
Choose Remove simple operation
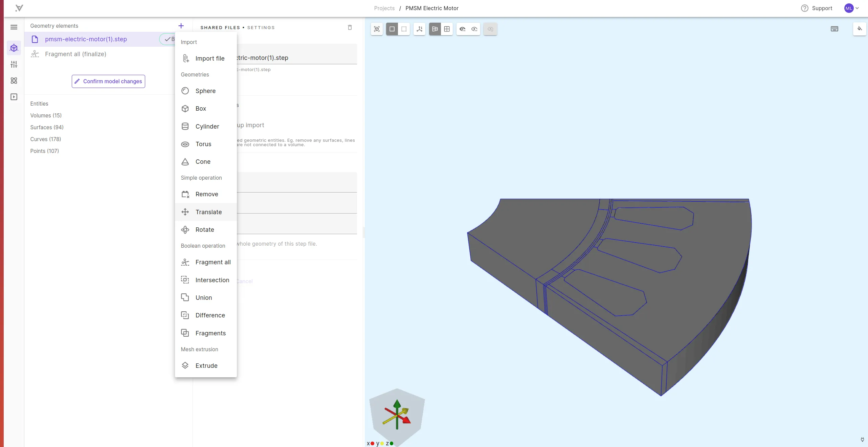206,194
